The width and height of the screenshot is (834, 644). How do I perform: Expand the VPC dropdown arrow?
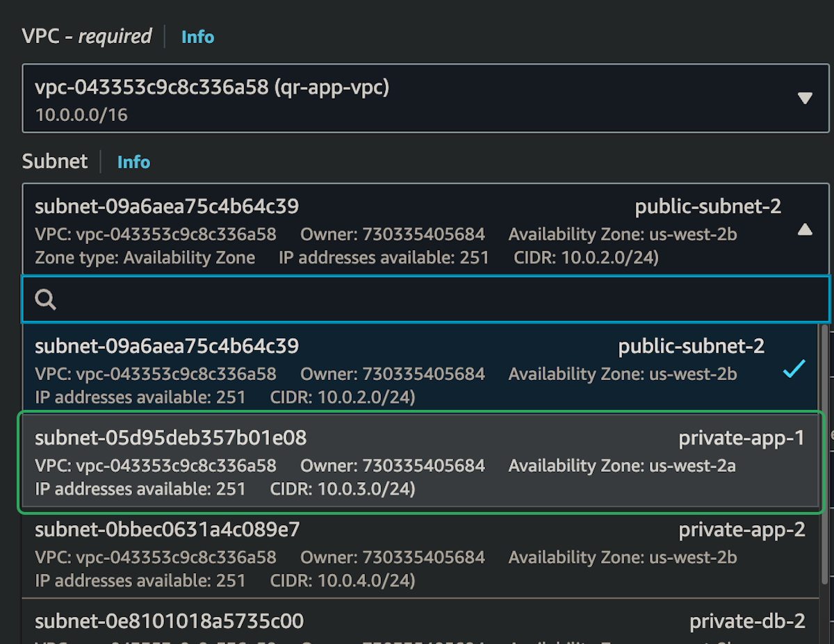click(805, 98)
